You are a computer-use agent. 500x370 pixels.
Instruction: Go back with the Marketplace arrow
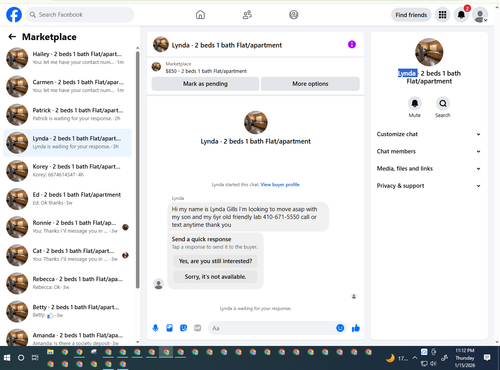coord(12,37)
